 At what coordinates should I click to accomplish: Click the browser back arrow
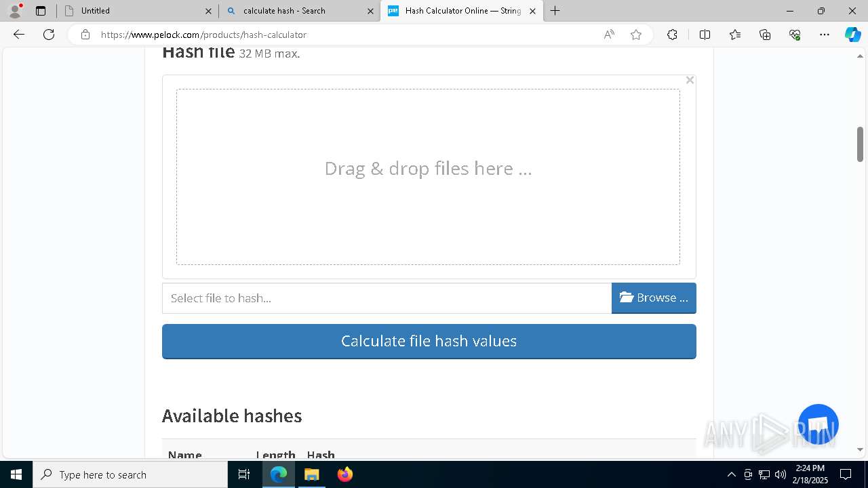pos(19,35)
